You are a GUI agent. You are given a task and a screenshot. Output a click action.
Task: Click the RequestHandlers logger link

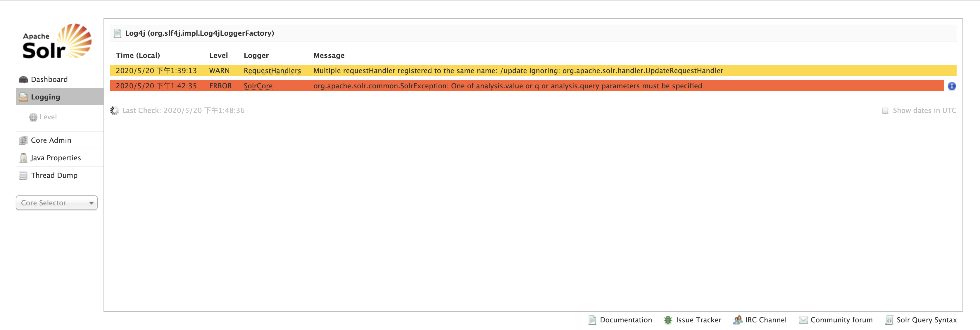tap(272, 71)
